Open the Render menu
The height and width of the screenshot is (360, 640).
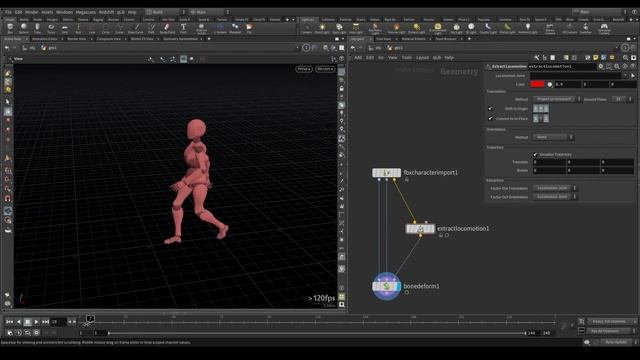click(31, 12)
